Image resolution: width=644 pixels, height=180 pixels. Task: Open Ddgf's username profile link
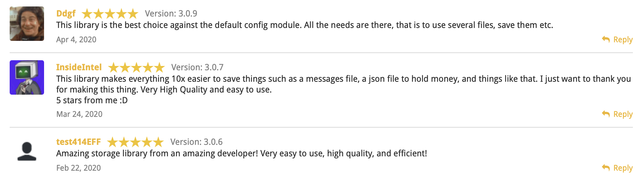66,14
